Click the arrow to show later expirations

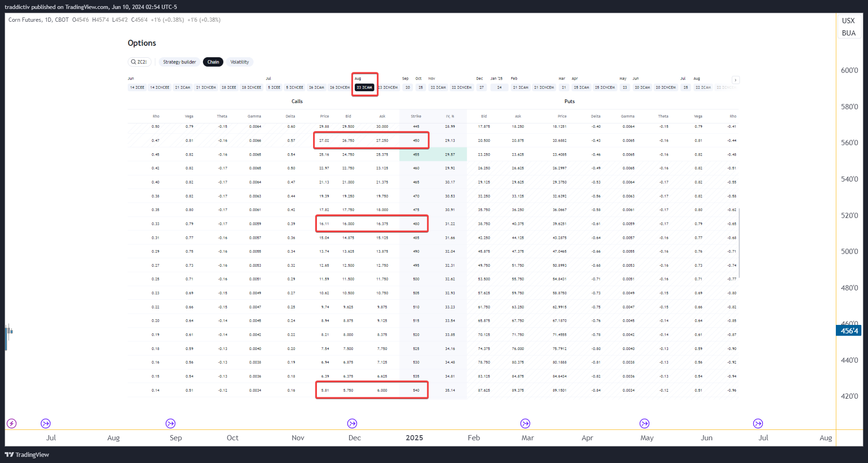[735, 80]
